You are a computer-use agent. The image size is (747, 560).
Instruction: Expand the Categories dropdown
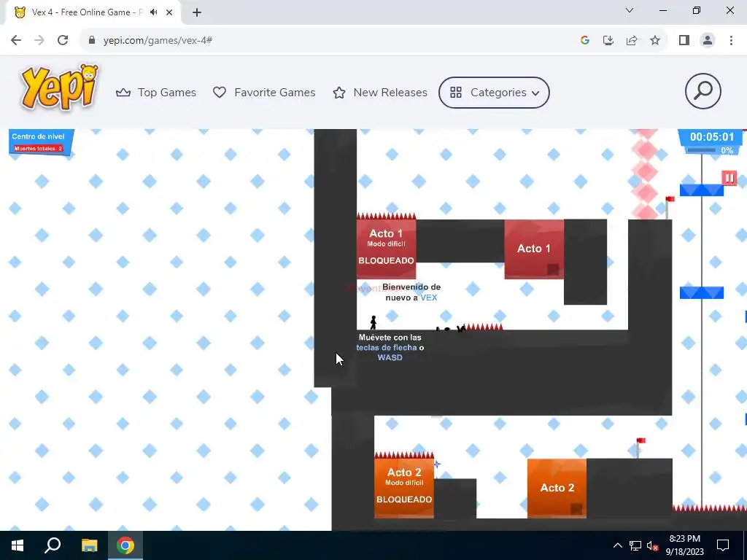click(x=494, y=93)
